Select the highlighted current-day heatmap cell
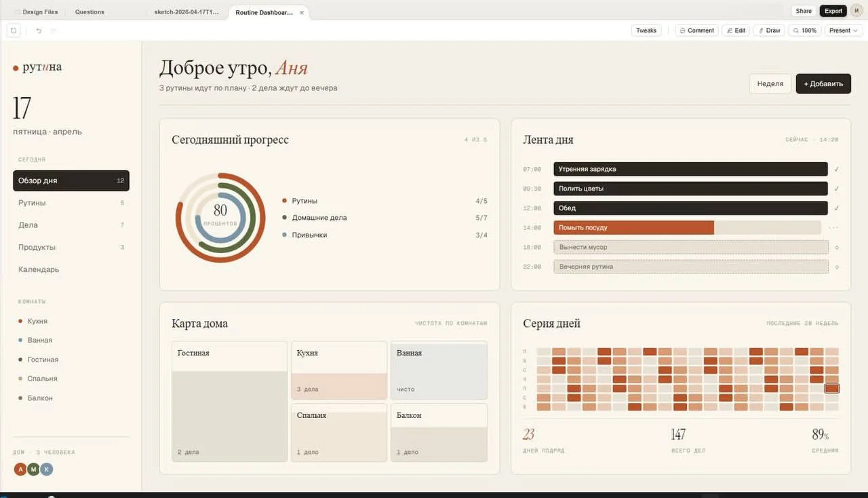 (x=832, y=389)
